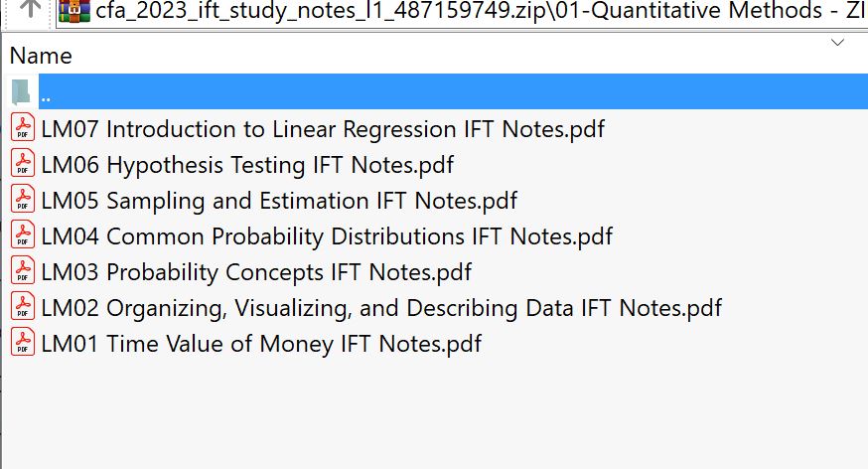Select LM04 Common Probability Distributions file name
868x469 pixels.
(x=327, y=236)
